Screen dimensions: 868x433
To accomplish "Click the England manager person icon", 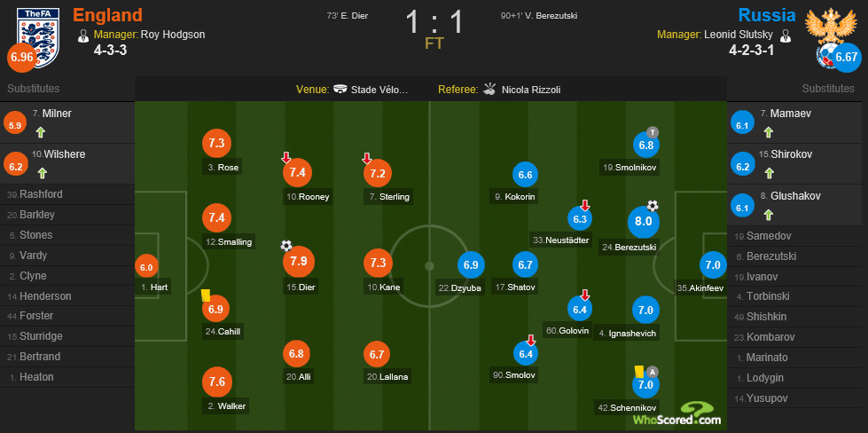I will pyautogui.click(x=83, y=35).
